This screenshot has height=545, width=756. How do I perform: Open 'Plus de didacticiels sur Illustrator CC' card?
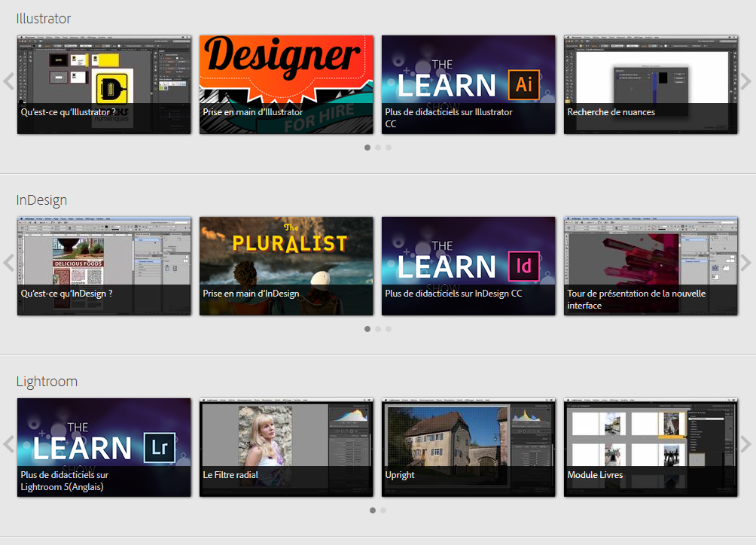[468, 84]
